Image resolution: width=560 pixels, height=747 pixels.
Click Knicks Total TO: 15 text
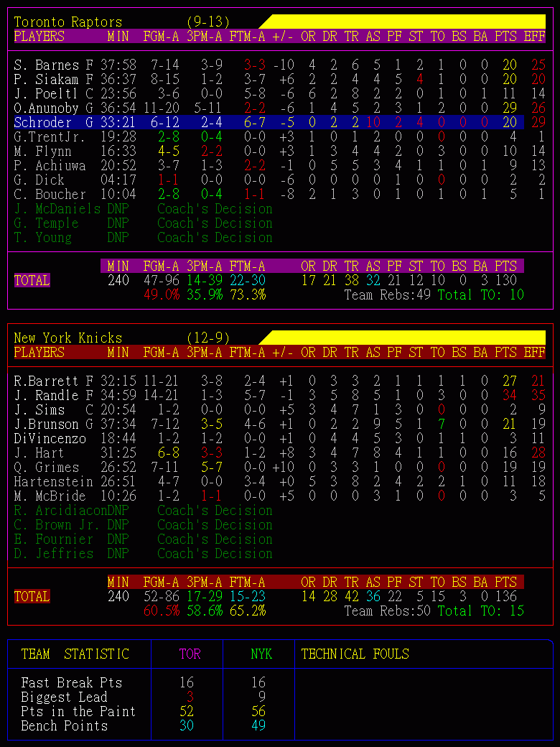click(x=480, y=611)
